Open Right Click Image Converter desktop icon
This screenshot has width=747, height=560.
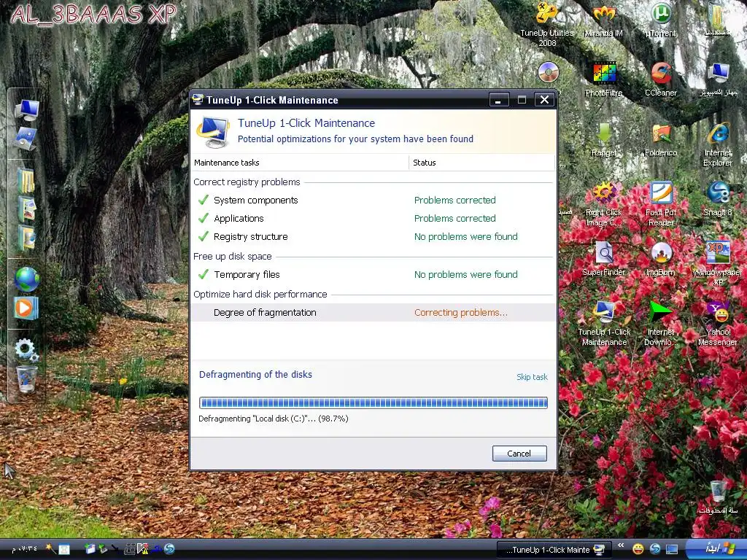[603, 204]
